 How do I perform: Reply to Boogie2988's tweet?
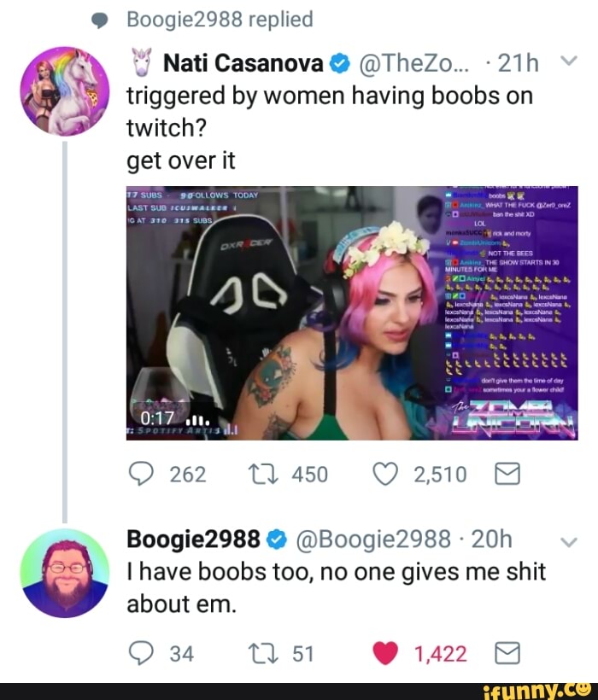coord(141,654)
